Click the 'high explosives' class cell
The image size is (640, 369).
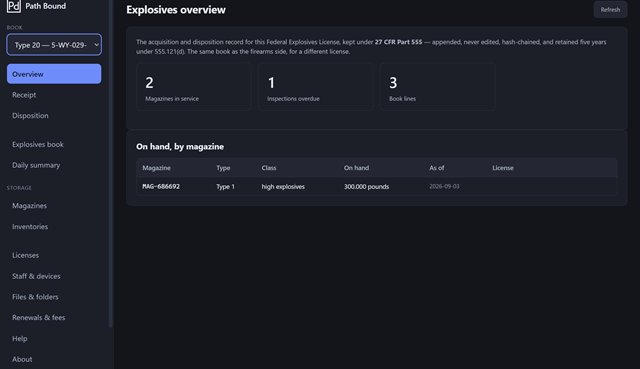283,187
